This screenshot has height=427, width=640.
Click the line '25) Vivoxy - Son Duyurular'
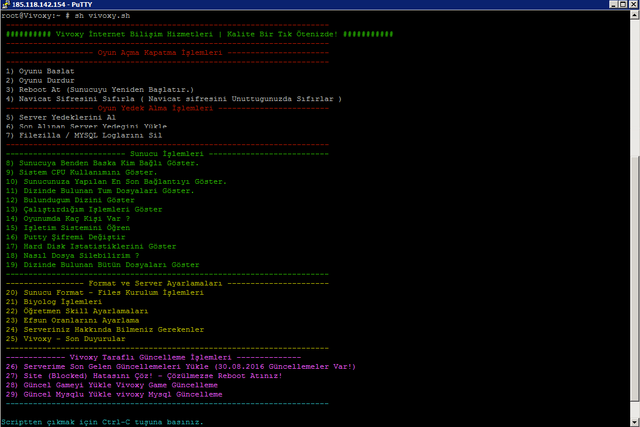[65, 339]
